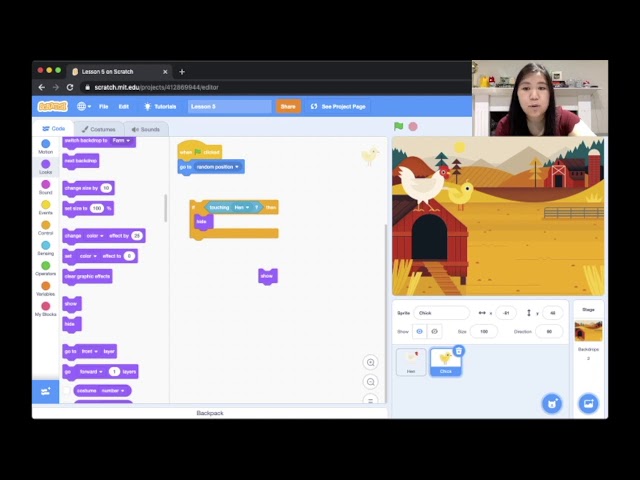Open the Hen dropdown in touching block
The height and width of the screenshot is (480, 640).
[x=241, y=207]
